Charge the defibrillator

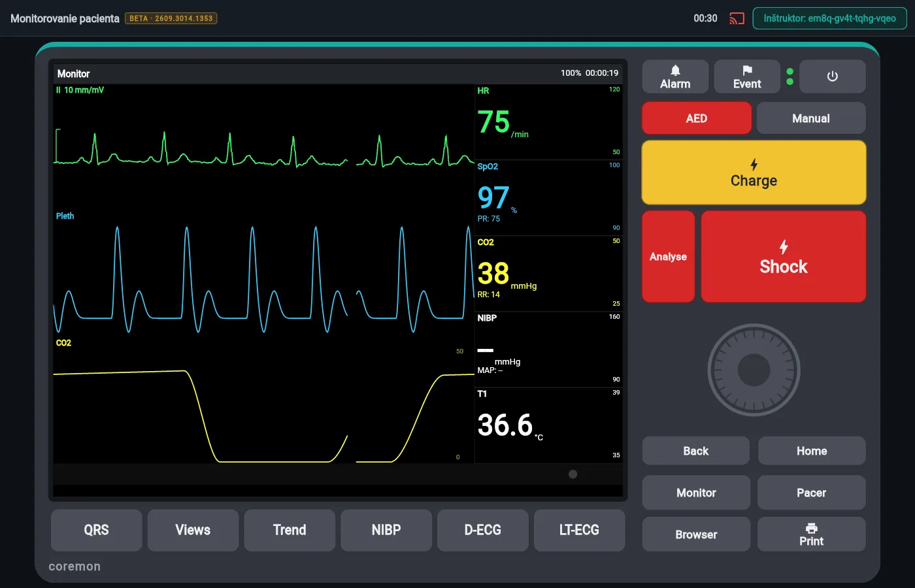click(x=754, y=172)
